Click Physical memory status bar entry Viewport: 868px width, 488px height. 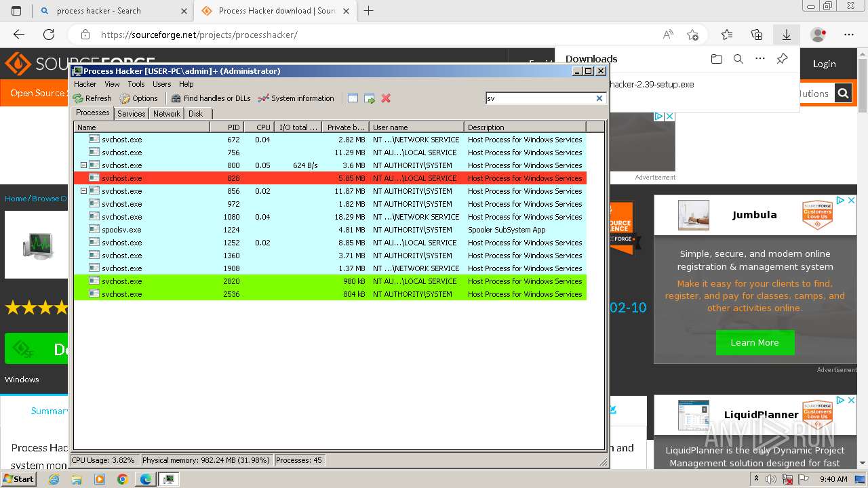(x=205, y=460)
